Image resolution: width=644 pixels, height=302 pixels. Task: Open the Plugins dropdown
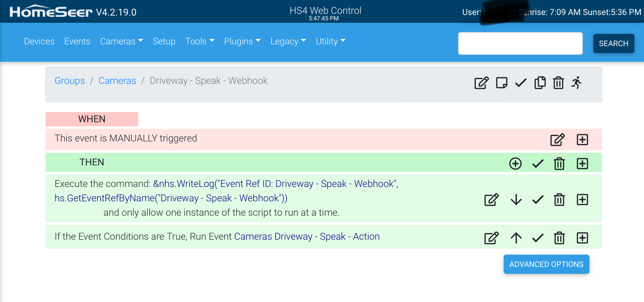242,41
